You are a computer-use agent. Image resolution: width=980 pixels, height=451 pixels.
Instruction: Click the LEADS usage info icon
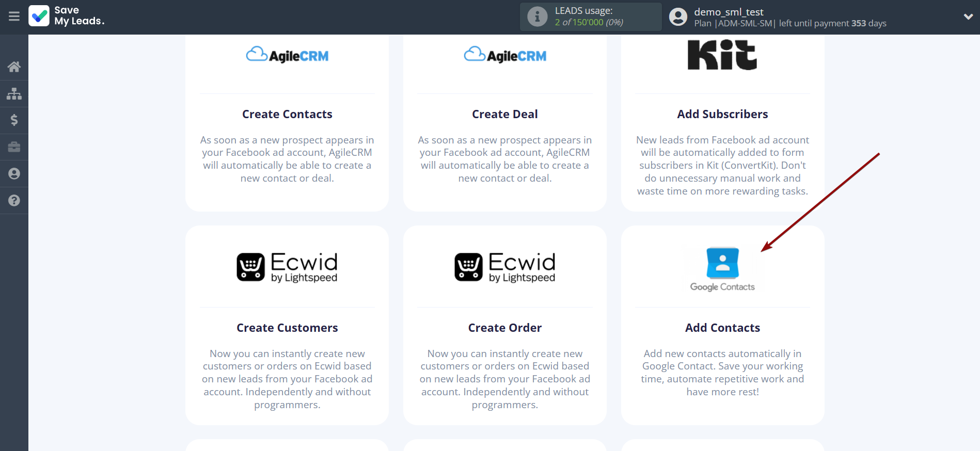pyautogui.click(x=537, y=17)
